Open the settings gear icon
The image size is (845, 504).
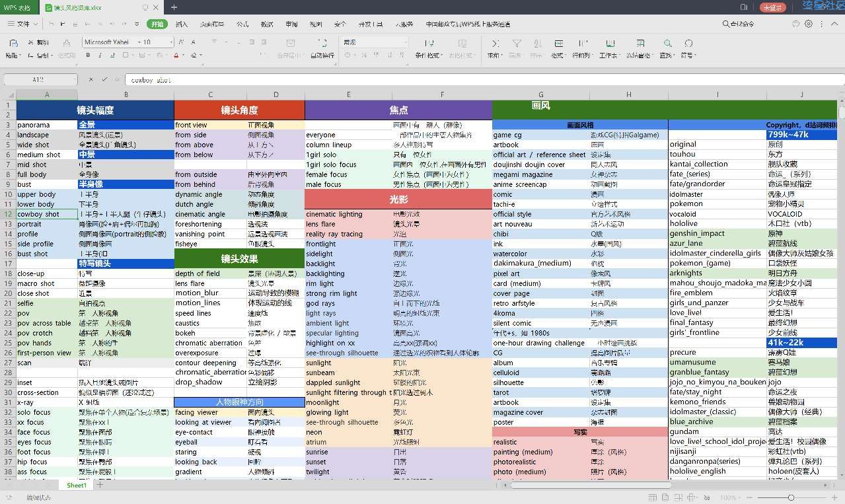[809, 24]
